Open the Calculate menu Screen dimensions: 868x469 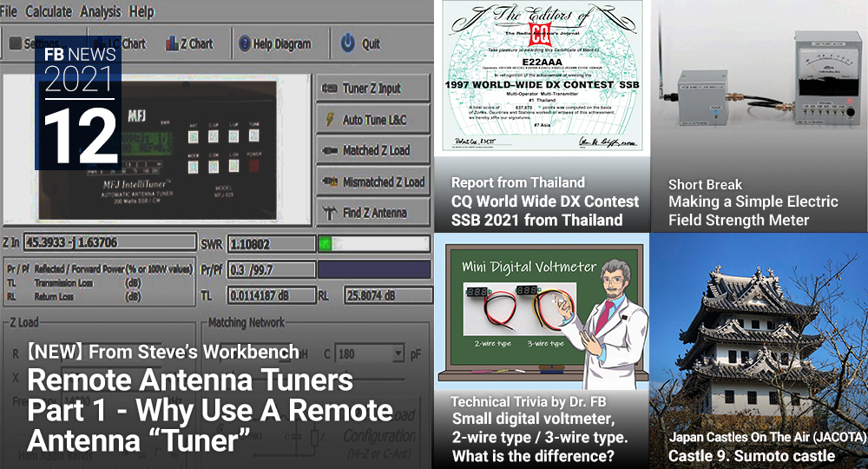coord(49,11)
